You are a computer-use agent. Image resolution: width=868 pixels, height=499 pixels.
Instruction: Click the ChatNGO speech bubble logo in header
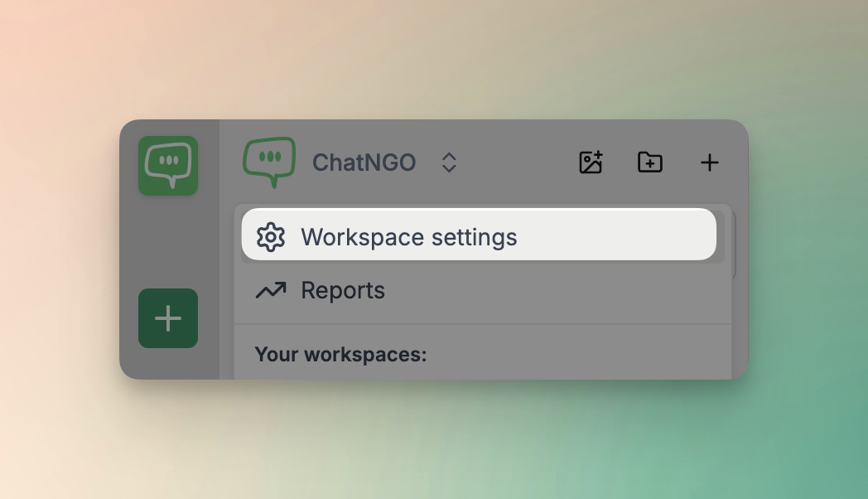[269, 162]
